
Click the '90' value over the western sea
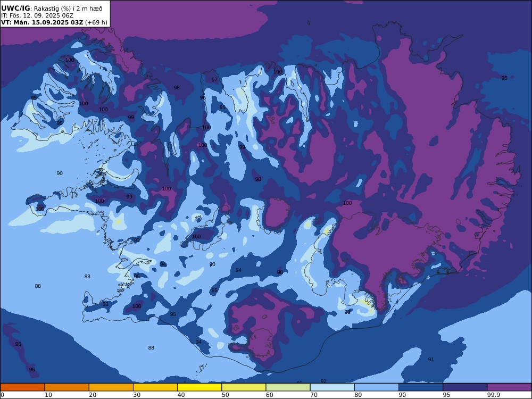point(60,173)
